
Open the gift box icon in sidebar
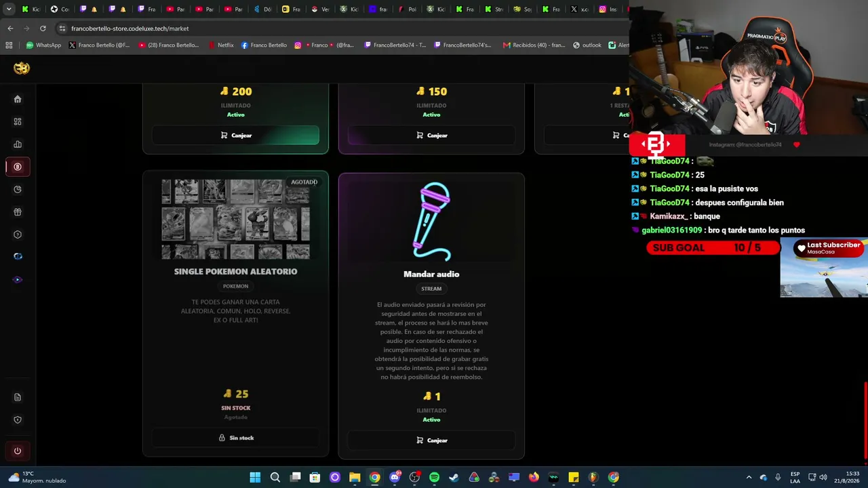pyautogui.click(x=18, y=212)
